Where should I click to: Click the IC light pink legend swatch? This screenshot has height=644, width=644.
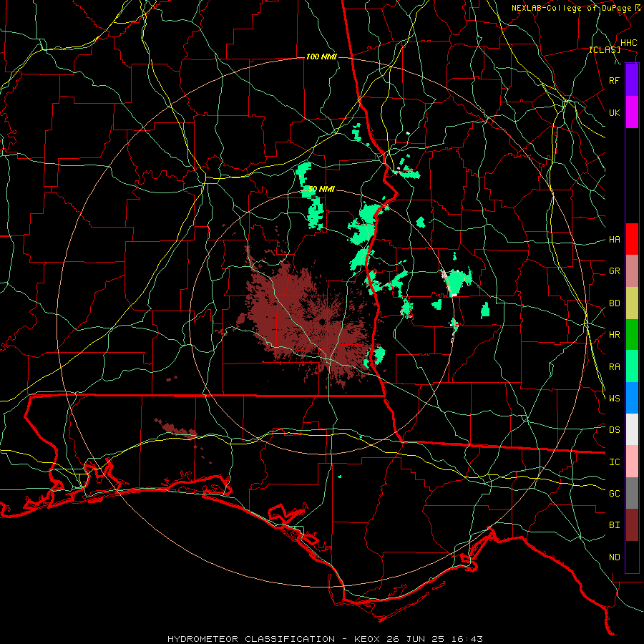pos(632,462)
